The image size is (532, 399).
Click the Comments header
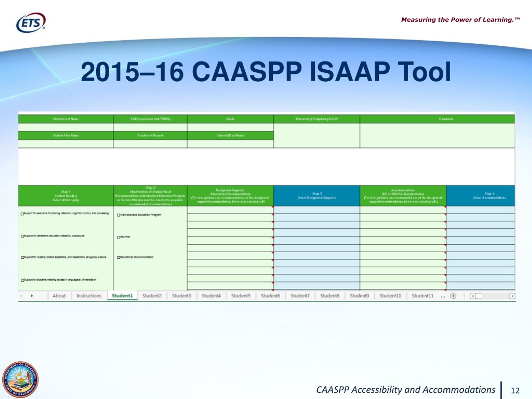437,119
